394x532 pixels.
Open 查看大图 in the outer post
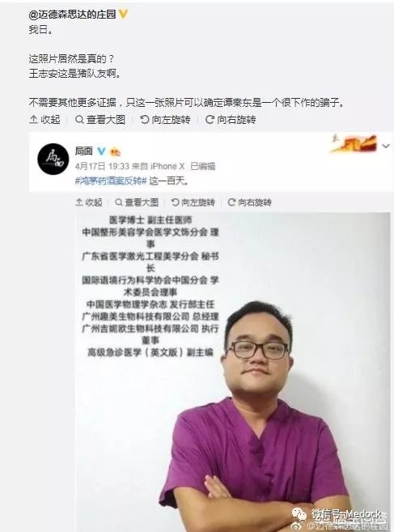click(100, 119)
